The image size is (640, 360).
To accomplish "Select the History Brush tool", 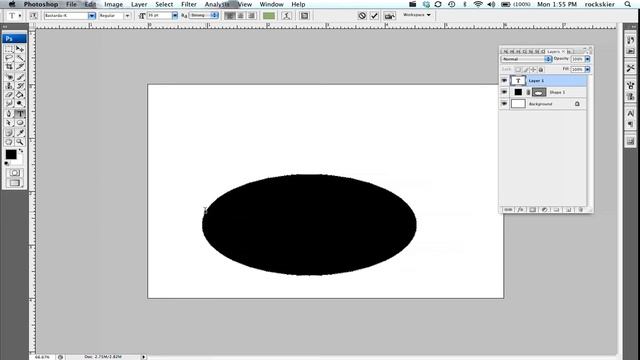I will (20, 86).
